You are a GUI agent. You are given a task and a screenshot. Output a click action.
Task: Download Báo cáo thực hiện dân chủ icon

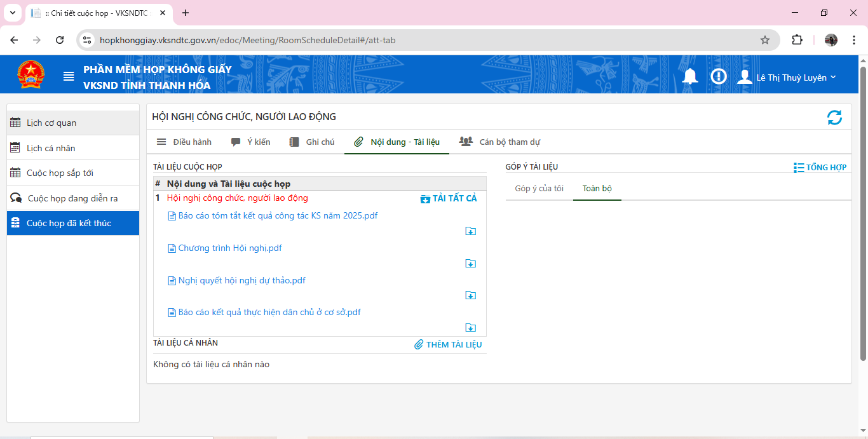tap(470, 328)
